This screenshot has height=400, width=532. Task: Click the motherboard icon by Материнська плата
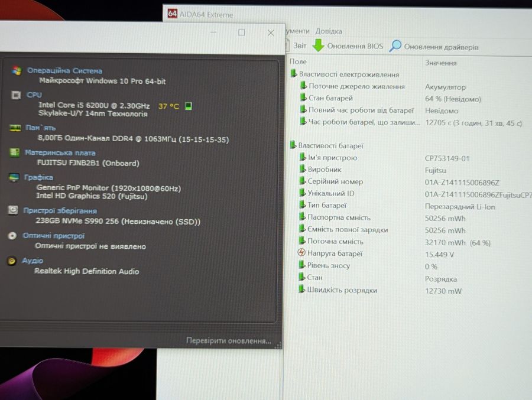[14, 152]
